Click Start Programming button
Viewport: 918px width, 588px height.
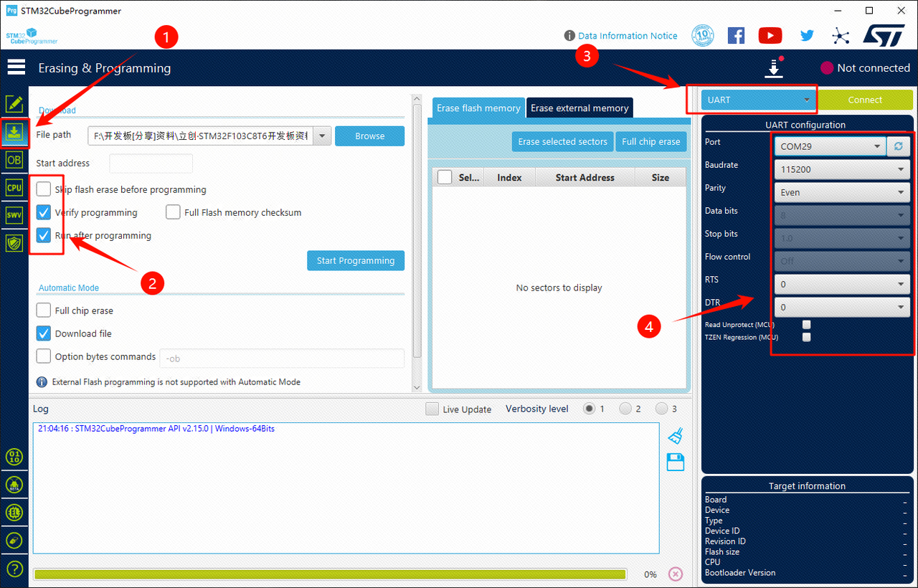(356, 260)
